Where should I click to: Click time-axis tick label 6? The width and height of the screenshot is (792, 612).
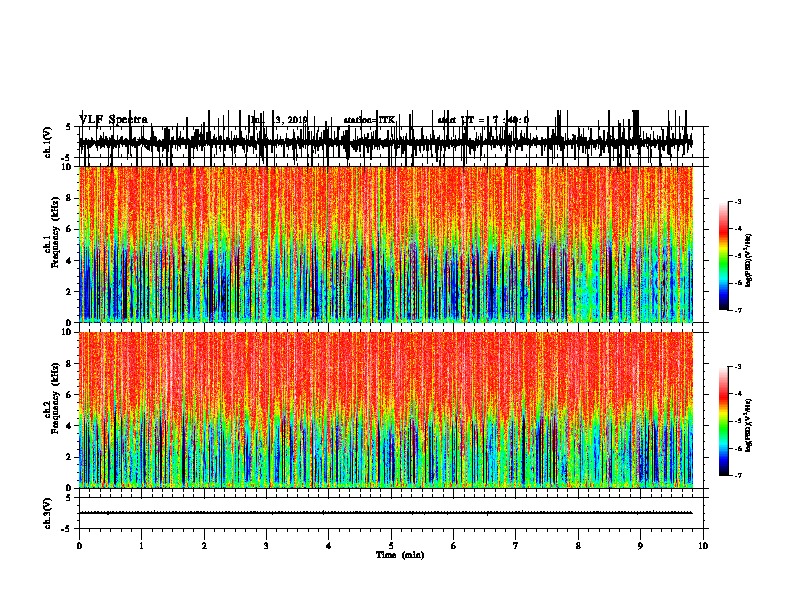point(454,546)
